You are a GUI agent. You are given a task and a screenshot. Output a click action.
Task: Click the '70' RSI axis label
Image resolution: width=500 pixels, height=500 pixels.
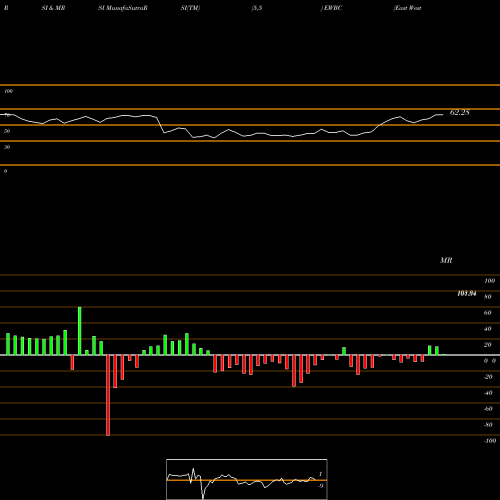(x=7, y=115)
